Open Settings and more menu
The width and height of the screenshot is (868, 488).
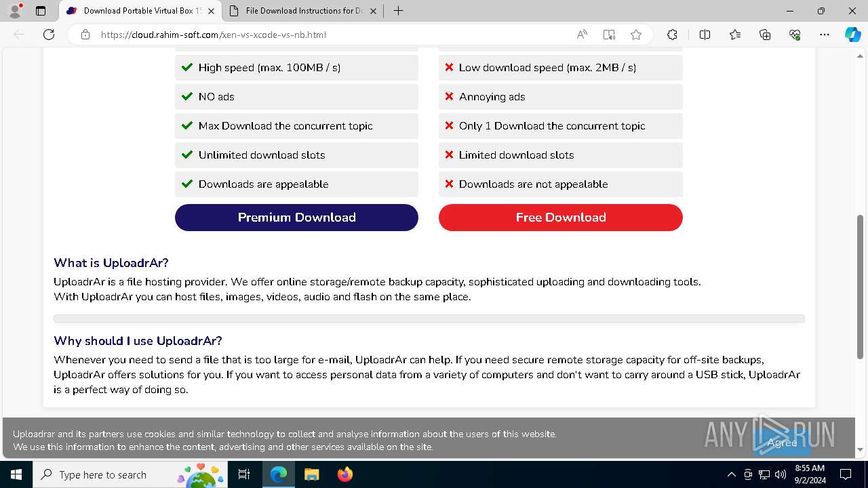[825, 35]
